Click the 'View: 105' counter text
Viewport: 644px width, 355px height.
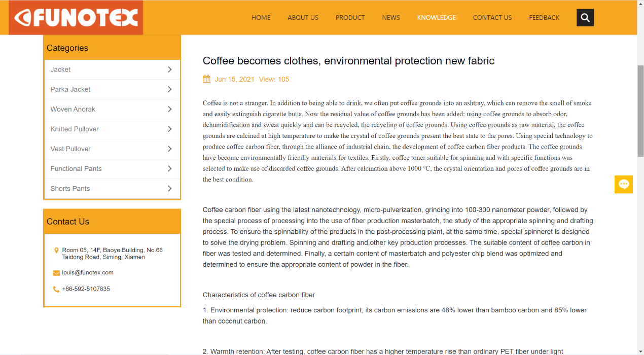tap(274, 80)
